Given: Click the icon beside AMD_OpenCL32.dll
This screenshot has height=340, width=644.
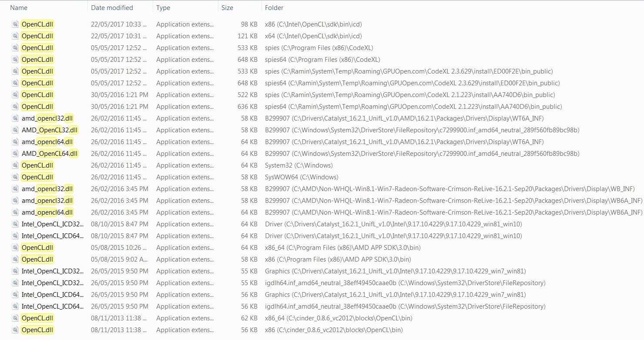Looking at the screenshot, I should click(x=15, y=130).
